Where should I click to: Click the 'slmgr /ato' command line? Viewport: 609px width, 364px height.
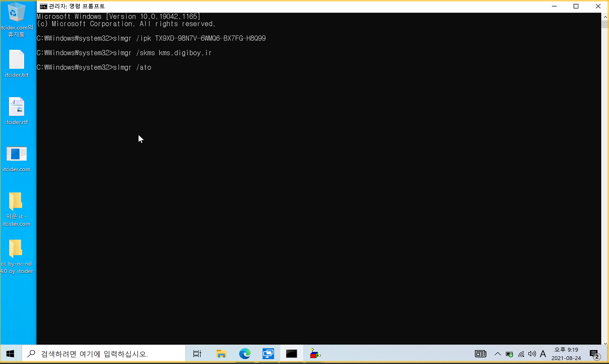tap(94, 67)
